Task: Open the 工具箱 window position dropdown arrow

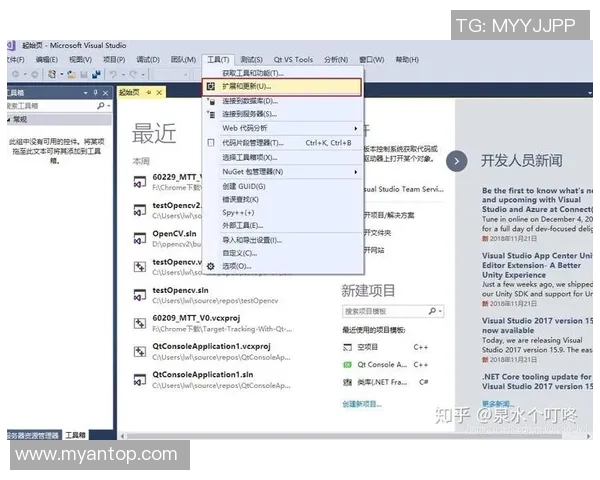Action: (86, 93)
